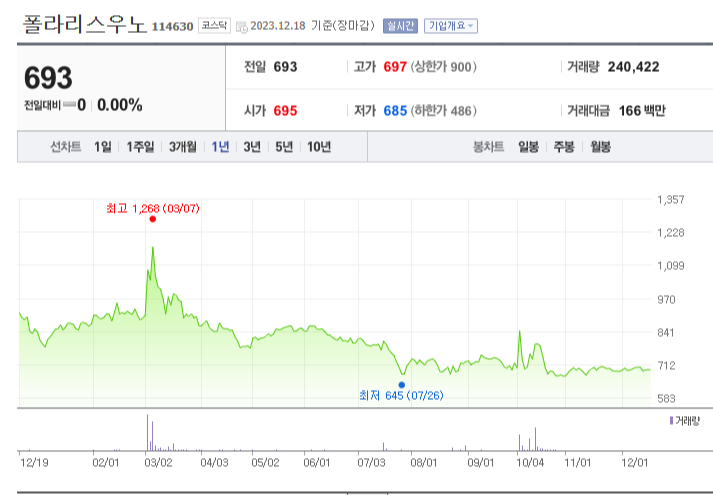Click the 폴라리스우노 stock name
This screenshot has width=713, height=495.
pyautogui.click(x=85, y=25)
